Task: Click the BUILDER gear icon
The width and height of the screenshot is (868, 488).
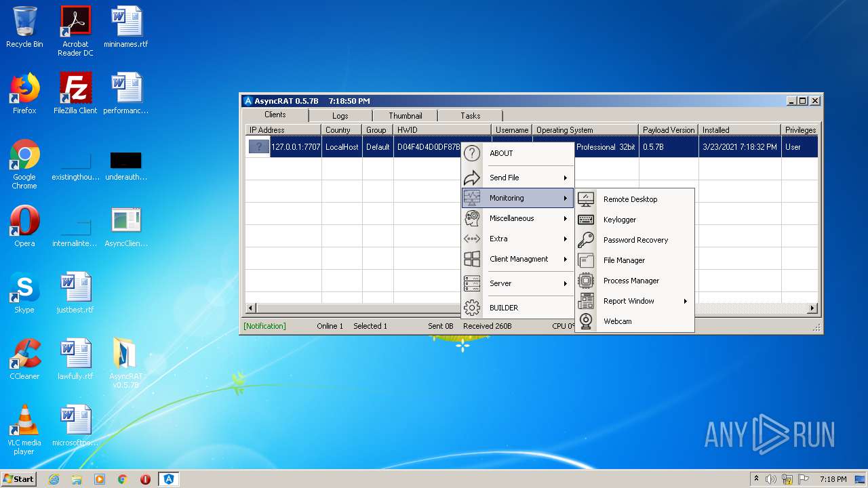Action: pyautogui.click(x=471, y=308)
